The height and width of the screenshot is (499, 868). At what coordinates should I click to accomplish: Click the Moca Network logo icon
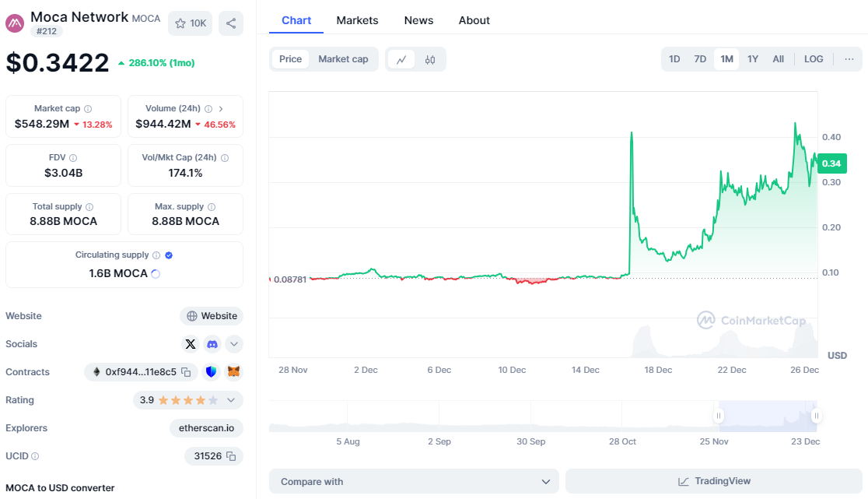coord(15,23)
